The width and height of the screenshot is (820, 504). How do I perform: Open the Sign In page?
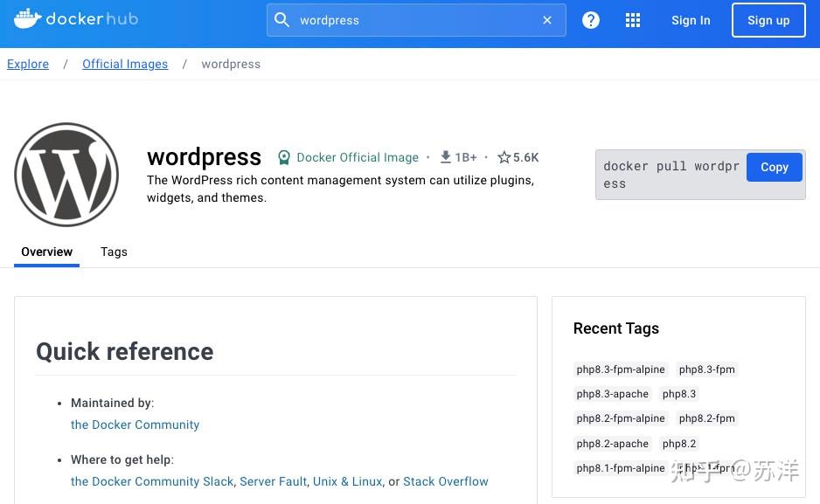[691, 20]
